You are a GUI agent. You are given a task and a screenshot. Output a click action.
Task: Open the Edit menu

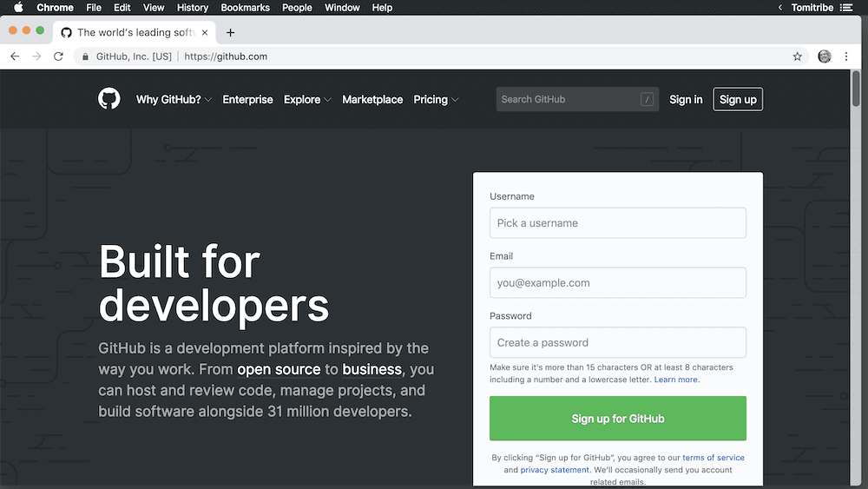pos(122,7)
